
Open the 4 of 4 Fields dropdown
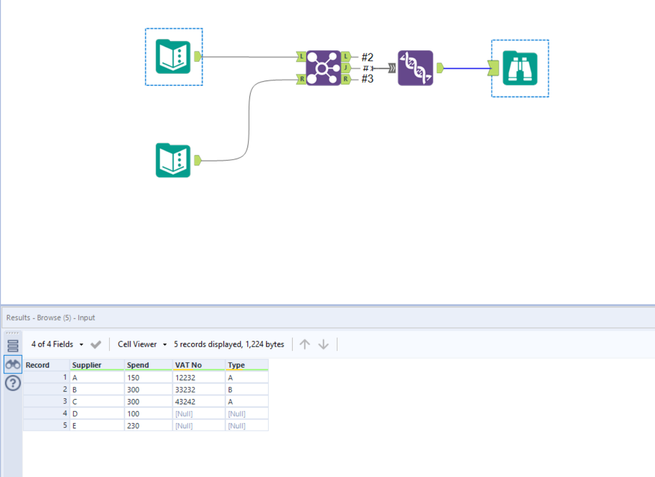point(57,344)
